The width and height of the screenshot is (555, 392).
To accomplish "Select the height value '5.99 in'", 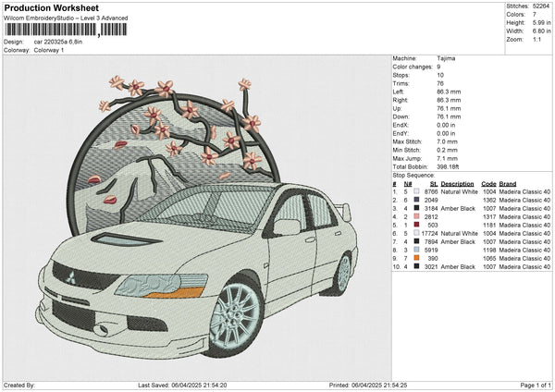I will 541,22.
